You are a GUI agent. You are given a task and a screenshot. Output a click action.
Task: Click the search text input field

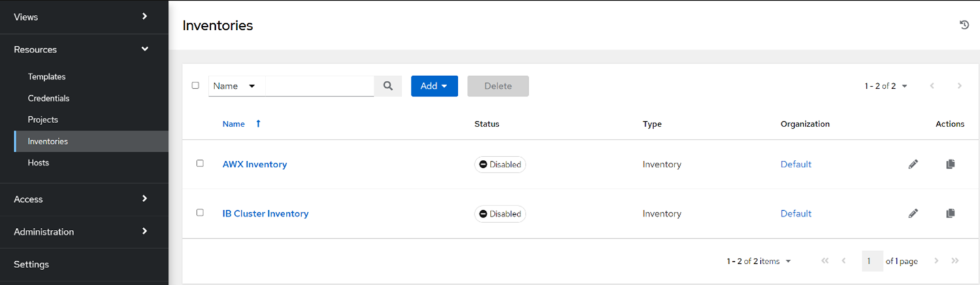point(319,86)
